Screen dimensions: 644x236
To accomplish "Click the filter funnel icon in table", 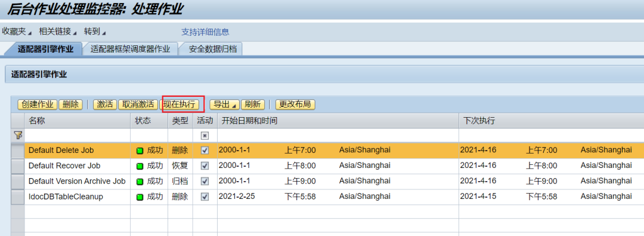I will tap(18, 135).
